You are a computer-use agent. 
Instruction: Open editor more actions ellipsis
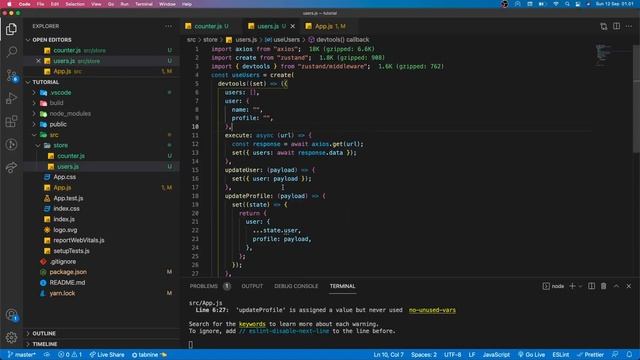click(629, 26)
